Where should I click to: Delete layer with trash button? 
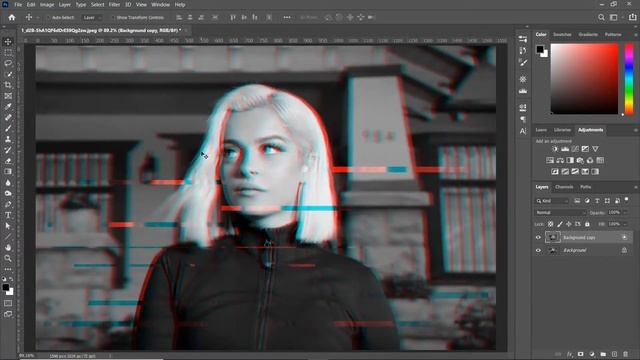(x=626, y=354)
